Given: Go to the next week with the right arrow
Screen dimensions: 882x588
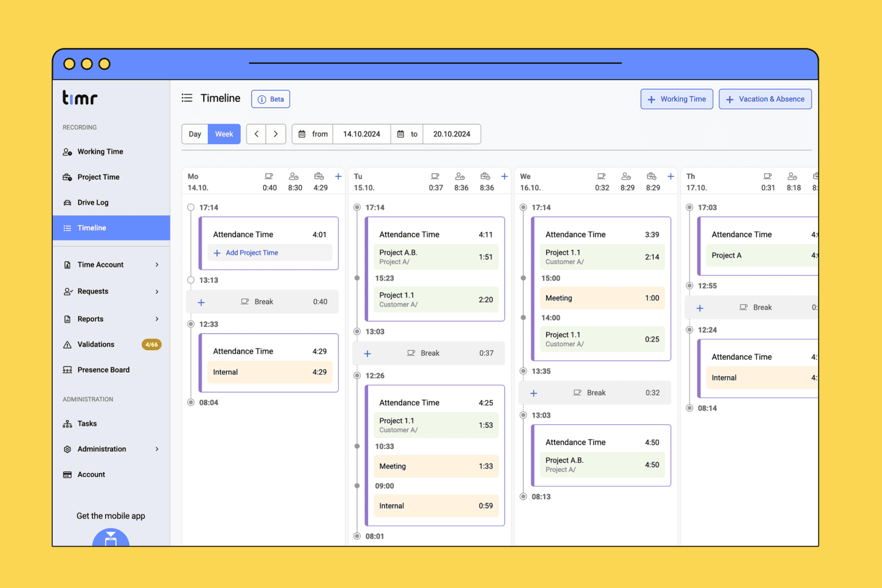Looking at the screenshot, I should click(x=276, y=134).
